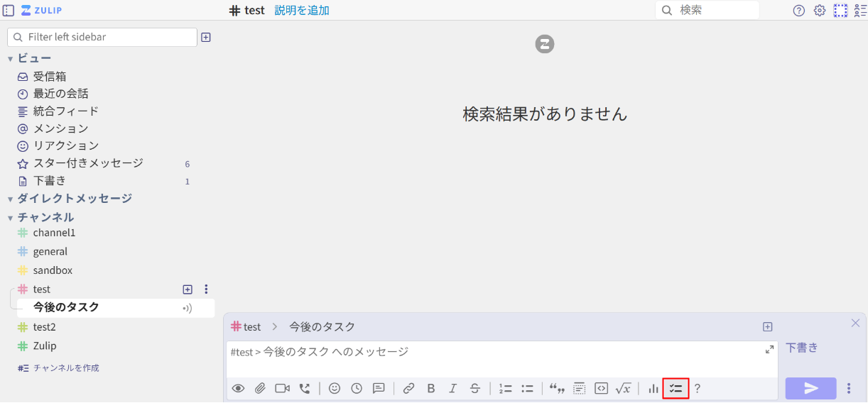Insert a global time with clock icon
Viewport: 868px width, 403px height.
pyautogui.click(x=357, y=388)
